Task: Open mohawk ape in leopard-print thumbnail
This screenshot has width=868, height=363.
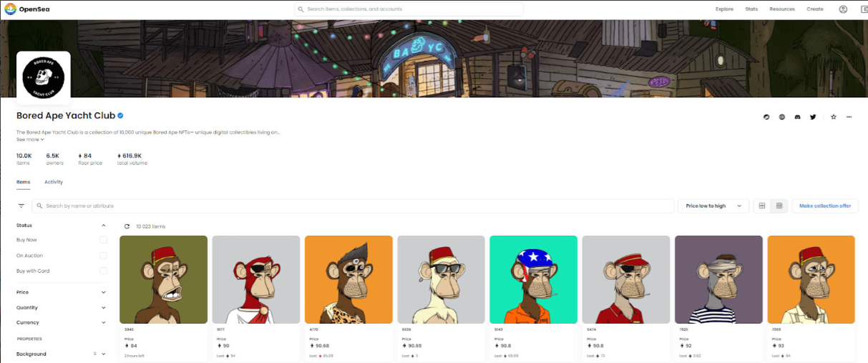Action: click(x=348, y=279)
